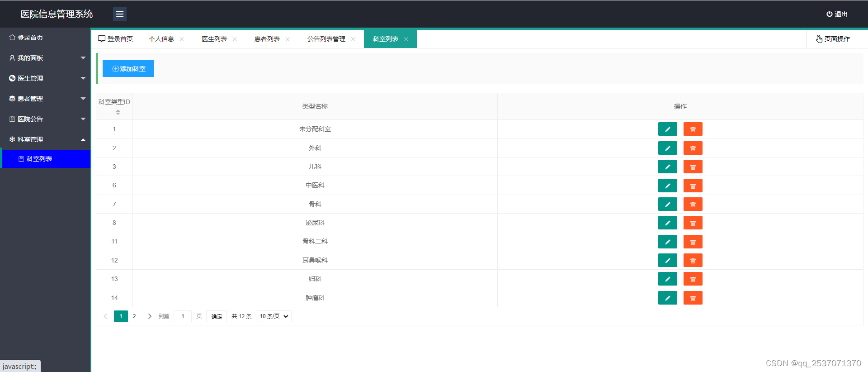This screenshot has width=868, height=372.
Task: Click the page number input field
Action: (x=183, y=316)
